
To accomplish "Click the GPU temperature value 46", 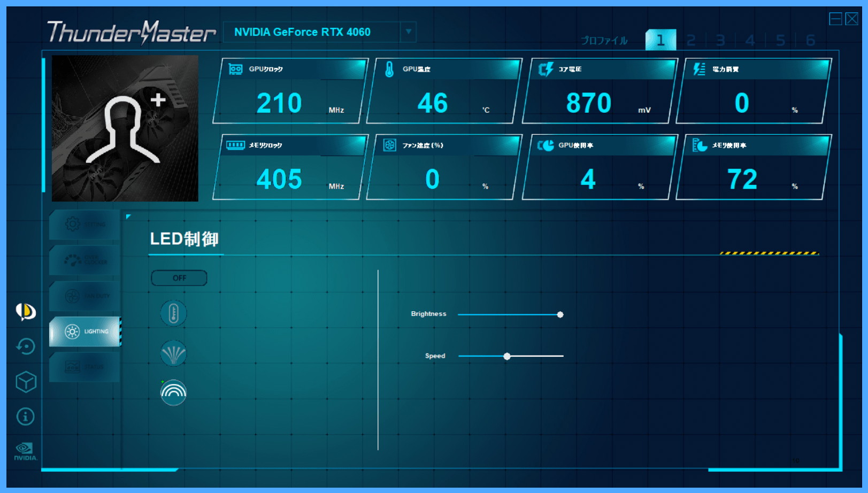I will (x=432, y=103).
